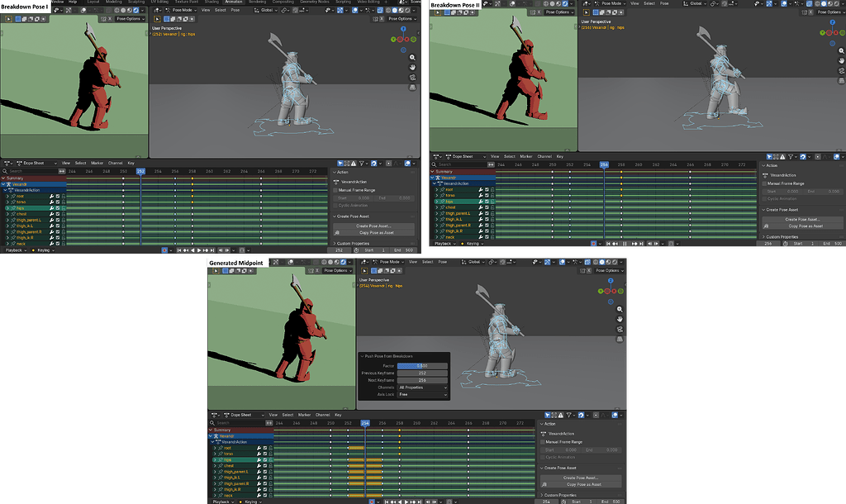
Task: Open Marker menu in Breakdown Pose II dope sheet
Action: (526, 156)
